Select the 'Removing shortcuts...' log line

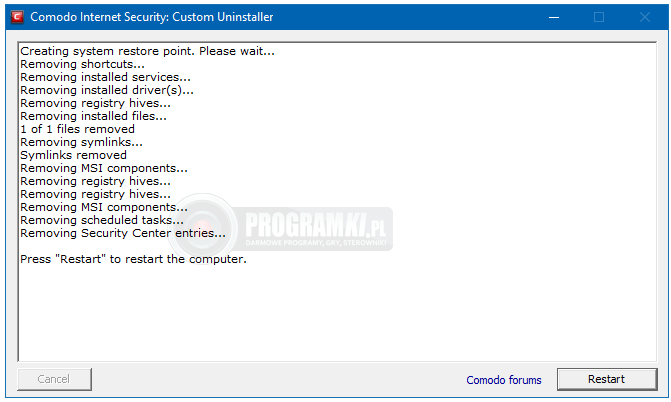(x=82, y=64)
